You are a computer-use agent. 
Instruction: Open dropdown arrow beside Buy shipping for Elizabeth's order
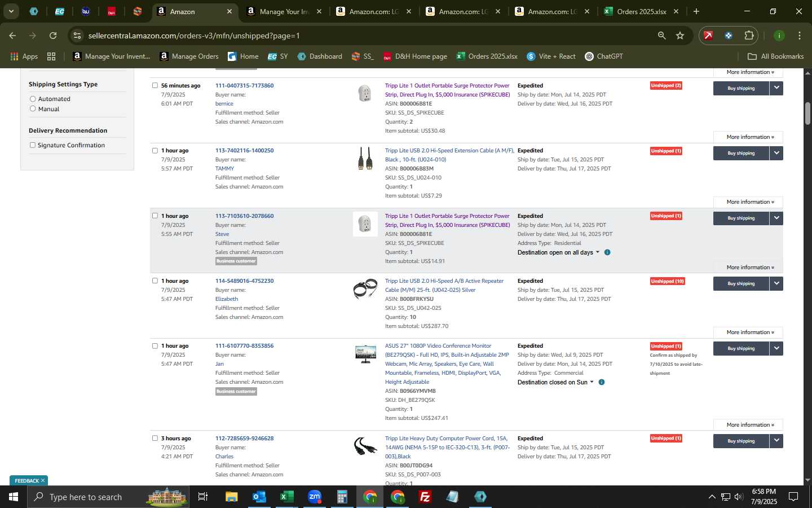tap(776, 283)
